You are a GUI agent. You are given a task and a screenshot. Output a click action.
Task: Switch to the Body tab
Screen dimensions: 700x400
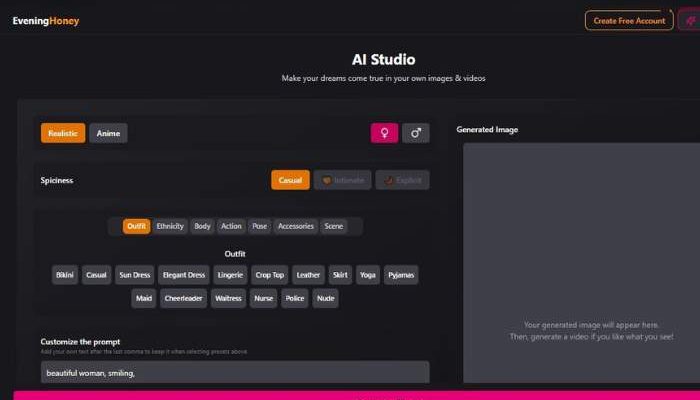click(x=203, y=226)
